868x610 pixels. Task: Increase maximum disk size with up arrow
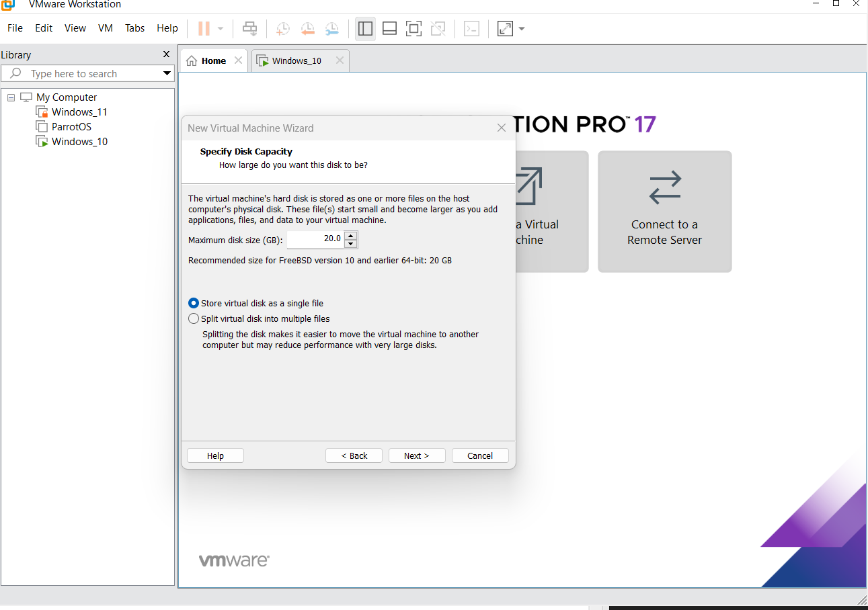tap(350, 235)
